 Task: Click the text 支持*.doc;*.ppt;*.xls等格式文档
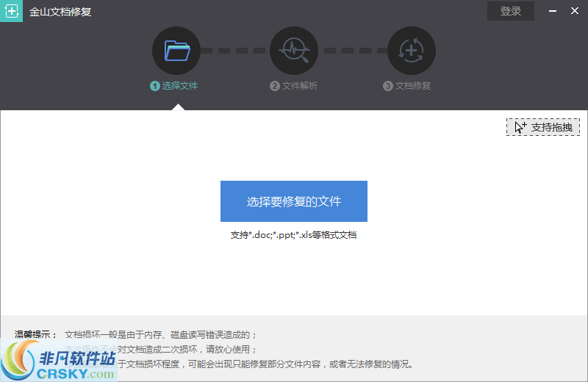coord(293,235)
